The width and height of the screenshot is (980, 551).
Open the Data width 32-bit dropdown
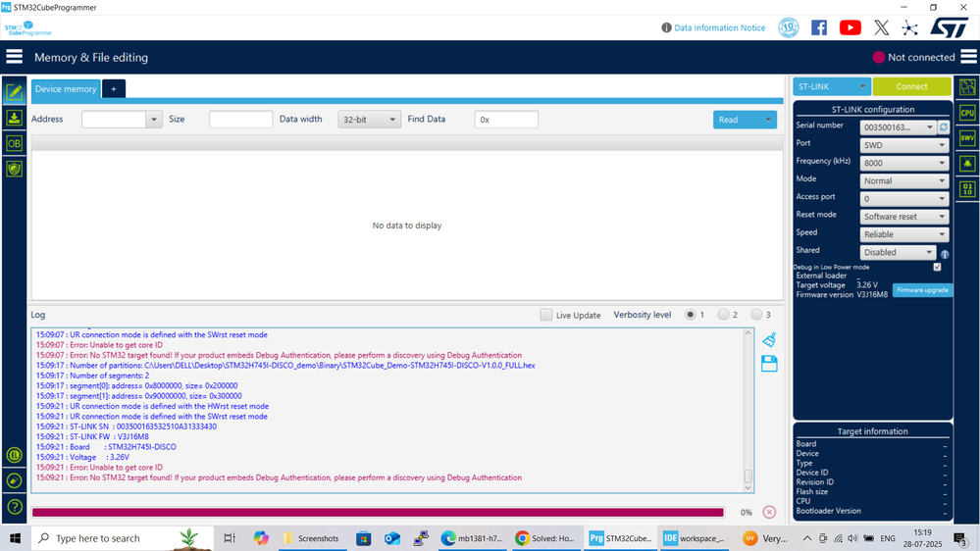click(369, 120)
